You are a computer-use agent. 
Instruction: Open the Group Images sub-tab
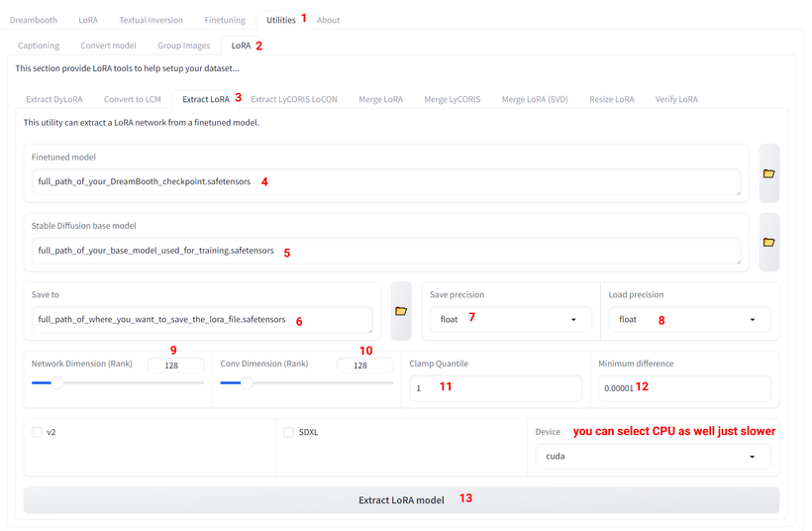[184, 46]
